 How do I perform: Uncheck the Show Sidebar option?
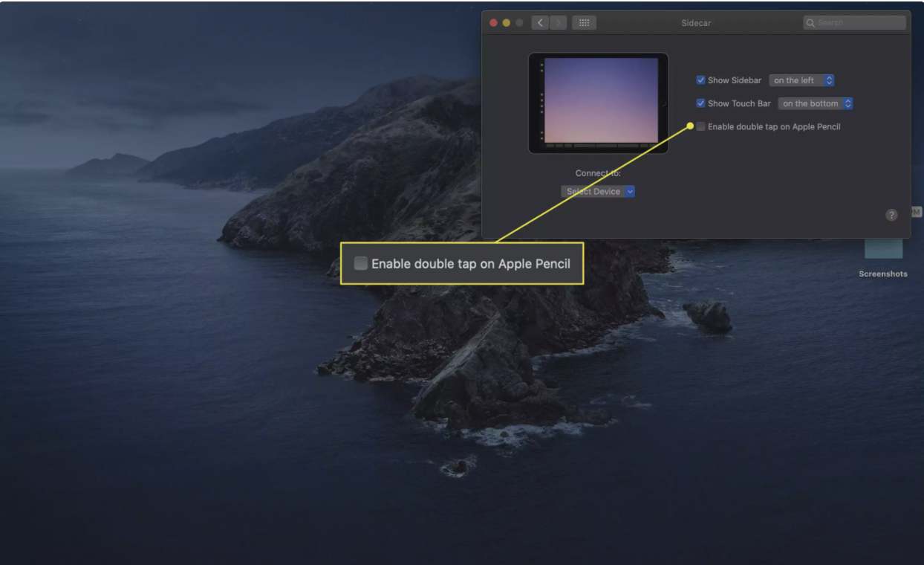(699, 80)
